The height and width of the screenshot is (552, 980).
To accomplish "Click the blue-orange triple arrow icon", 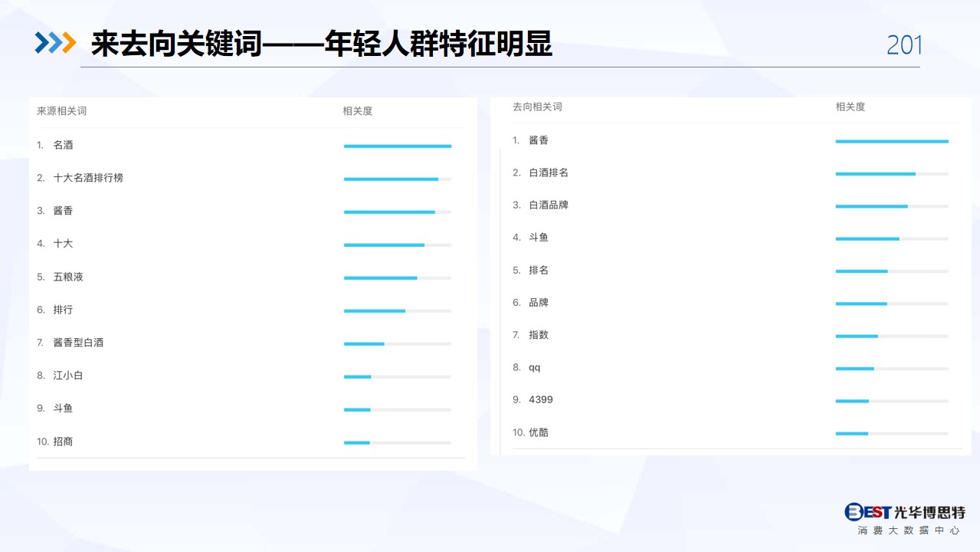I will pyautogui.click(x=56, y=44).
